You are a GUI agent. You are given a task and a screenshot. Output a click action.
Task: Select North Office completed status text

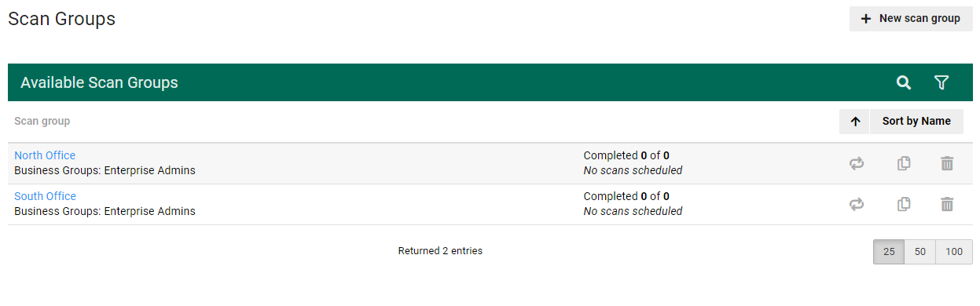(626, 155)
